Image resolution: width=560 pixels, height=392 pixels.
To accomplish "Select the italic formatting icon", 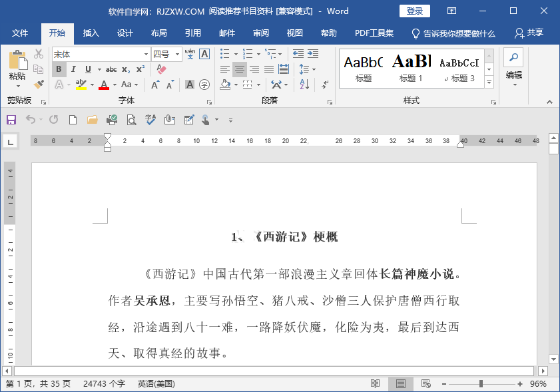I will [x=73, y=69].
